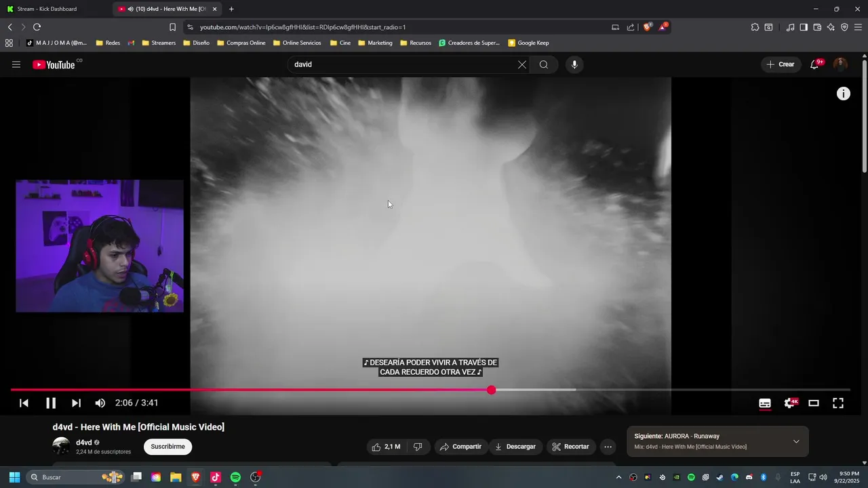The width and height of the screenshot is (868, 488).
Task: Start voice search with the microphone
Action: coord(574,64)
